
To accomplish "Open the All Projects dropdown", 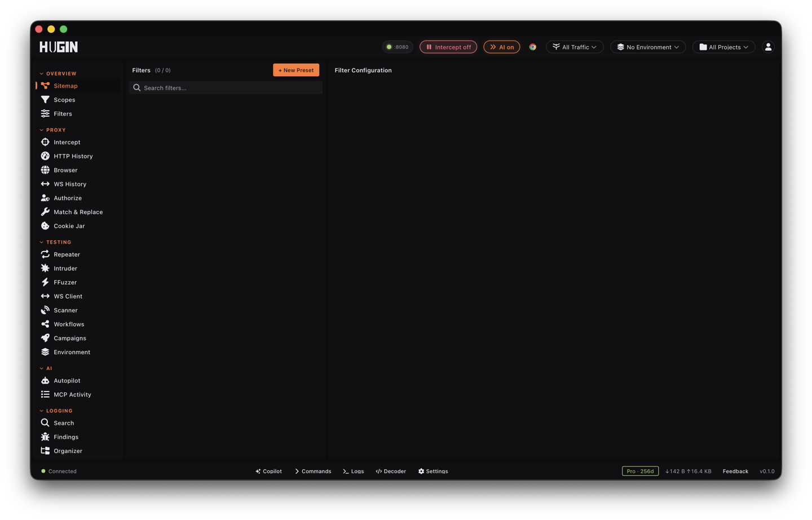I will [x=724, y=47].
